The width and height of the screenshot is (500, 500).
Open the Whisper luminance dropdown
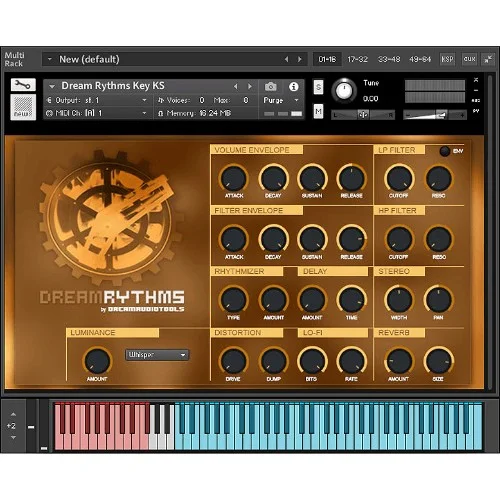tap(157, 355)
